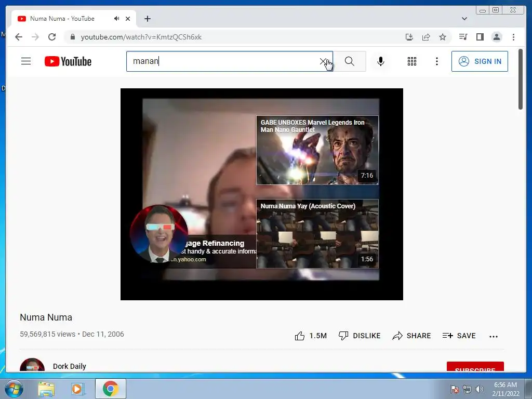Click the channel watermark avatar on video
The height and width of the screenshot is (399, 532).
(159, 234)
